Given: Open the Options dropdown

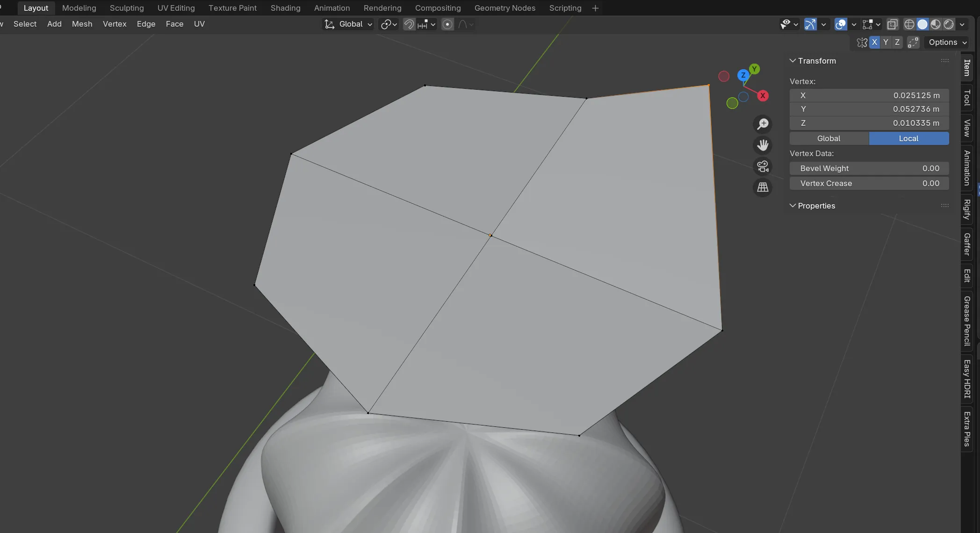Looking at the screenshot, I should [x=946, y=42].
